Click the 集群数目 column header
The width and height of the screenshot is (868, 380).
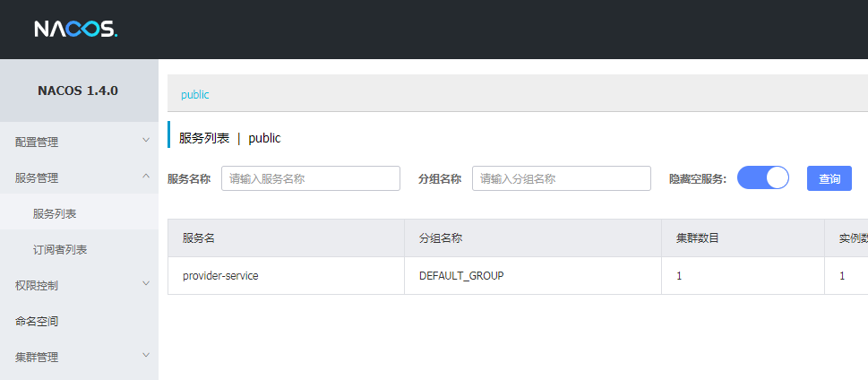(743, 238)
